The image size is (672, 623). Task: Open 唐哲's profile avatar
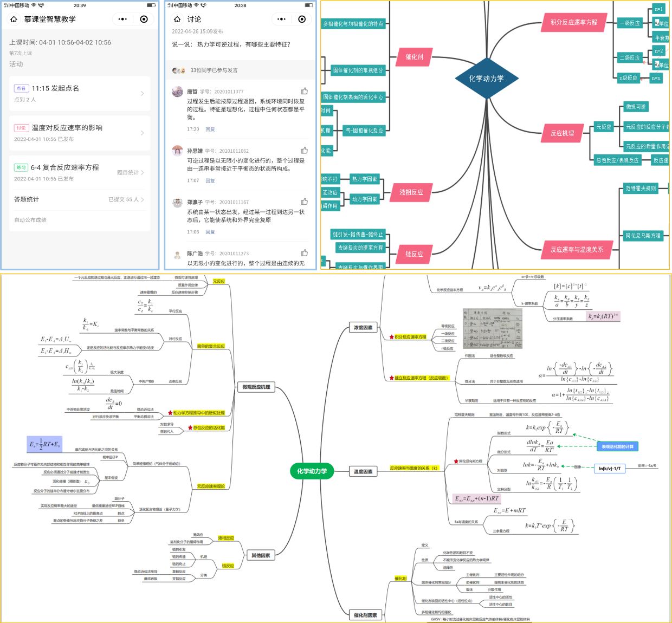177,92
